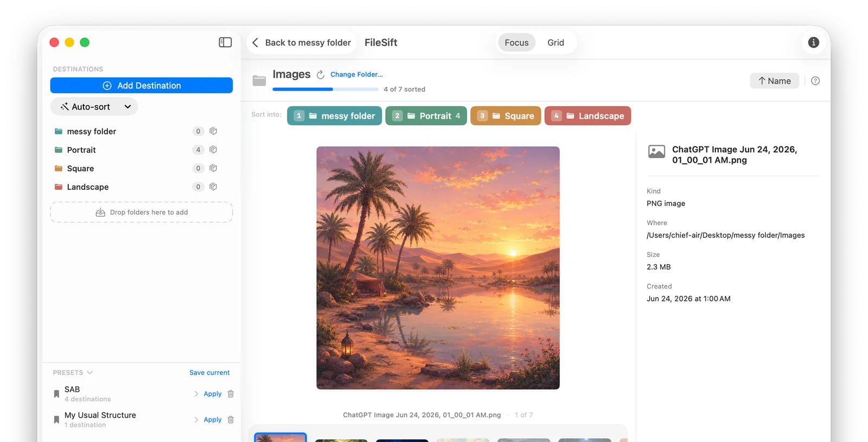
Task: Go back to messy folder
Action: (x=302, y=42)
